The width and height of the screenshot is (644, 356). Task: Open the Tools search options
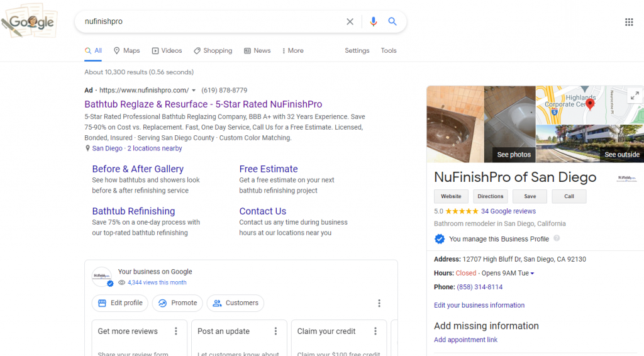(389, 50)
